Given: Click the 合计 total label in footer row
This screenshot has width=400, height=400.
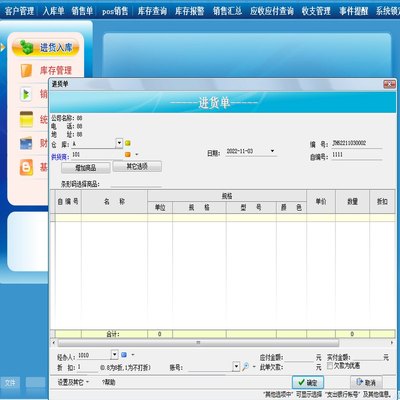Looking at the screenshot, I should (113, 334).
